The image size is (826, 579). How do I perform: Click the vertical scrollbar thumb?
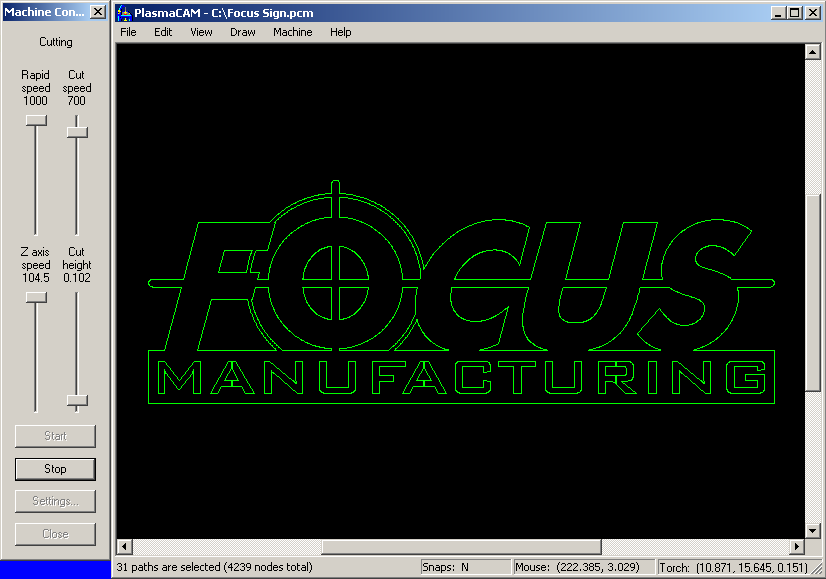812,293
